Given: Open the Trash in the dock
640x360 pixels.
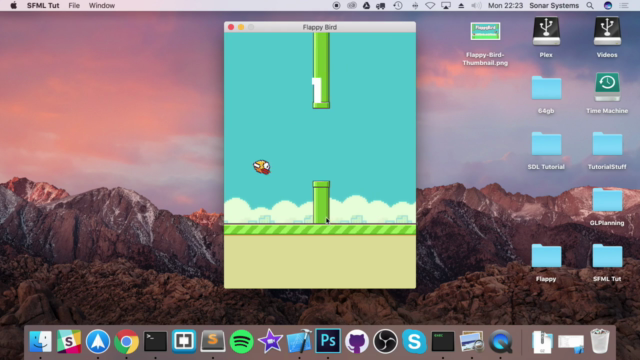Looking at the screenshot, I should [600, 341].
